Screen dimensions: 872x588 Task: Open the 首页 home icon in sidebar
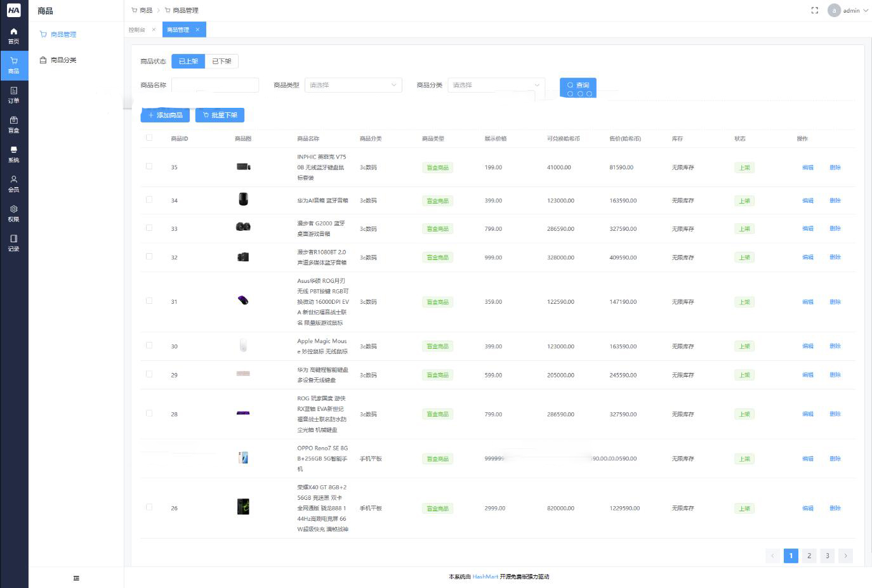pyautogui.click(x=13, y=36)
